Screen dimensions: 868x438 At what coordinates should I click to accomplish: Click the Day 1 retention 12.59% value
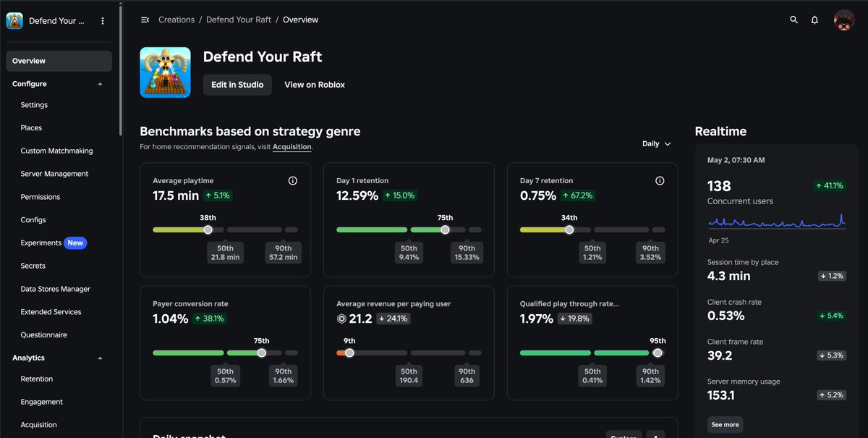coord(357,195)
